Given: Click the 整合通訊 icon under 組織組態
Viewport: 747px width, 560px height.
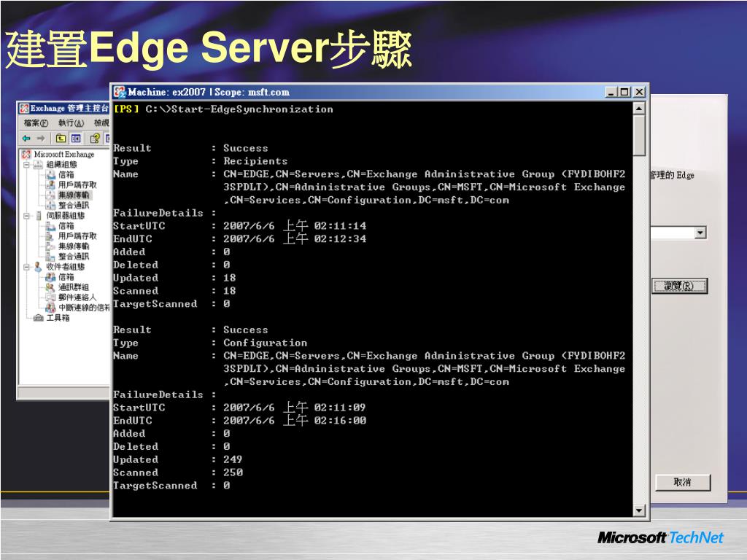Looking at the screenshot, I should (x=50, y=206).
